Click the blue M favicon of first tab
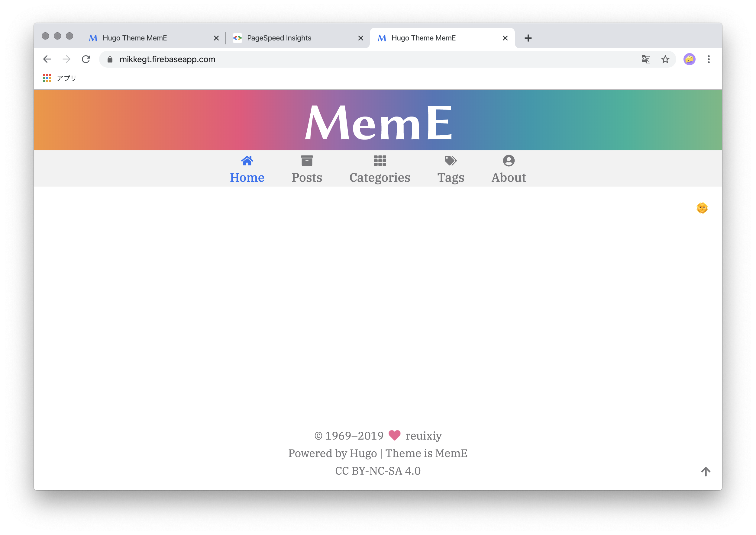Screen dimensions: 756x535 tap(93, 38)
